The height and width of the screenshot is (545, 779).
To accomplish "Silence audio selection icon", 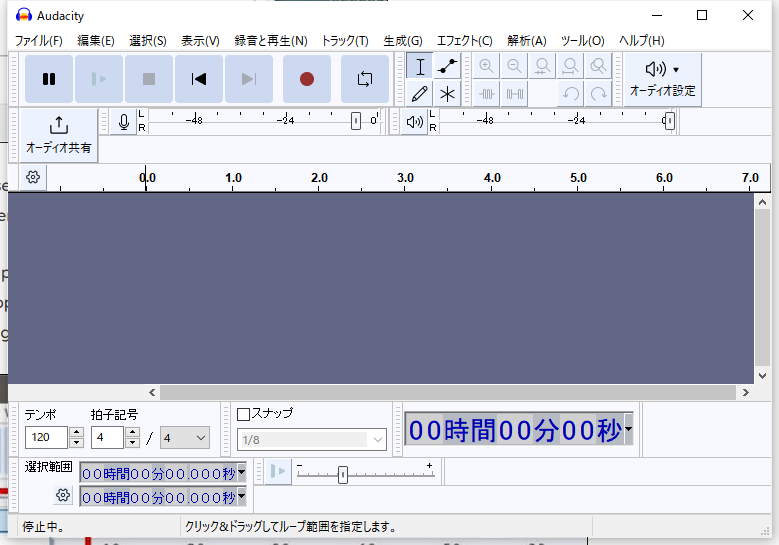I will tap(514, 93).
